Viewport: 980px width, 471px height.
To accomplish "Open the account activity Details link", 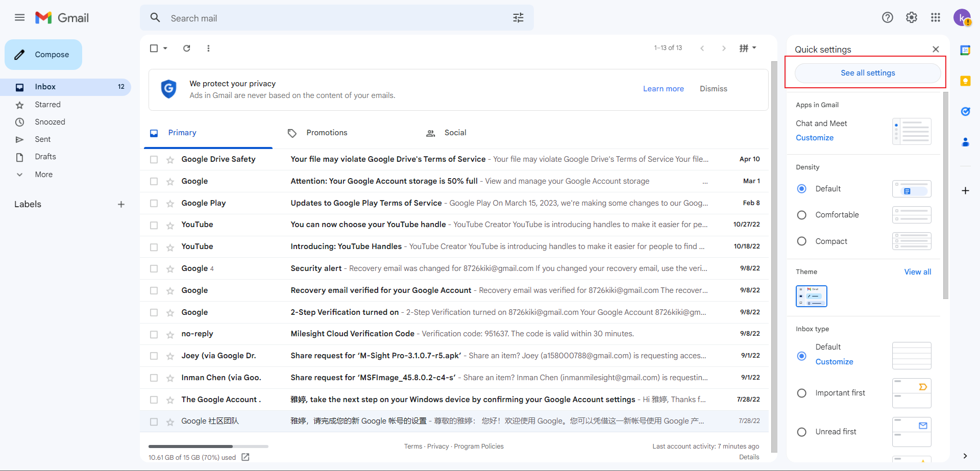I will [749, 457].
